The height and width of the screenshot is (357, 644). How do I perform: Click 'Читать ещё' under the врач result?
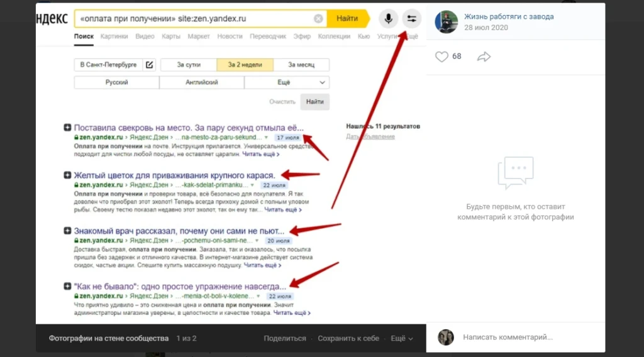pyautogui.click(x=262, y=265)
